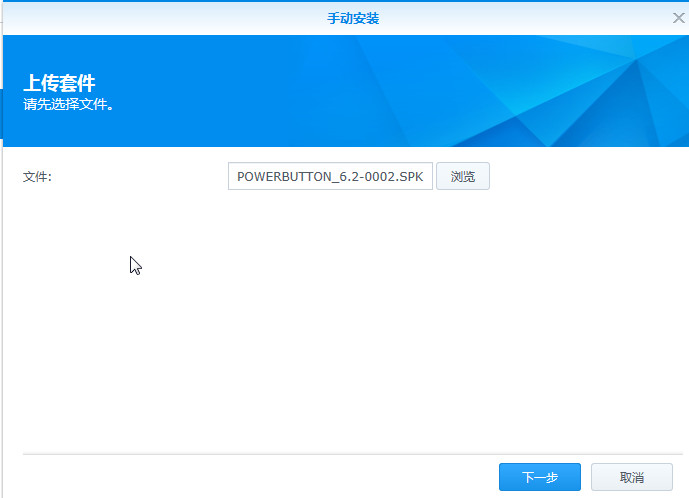Screen dimensions: 689x498
Task: Close the 手动安装 dialog with X
Action: 678,18
